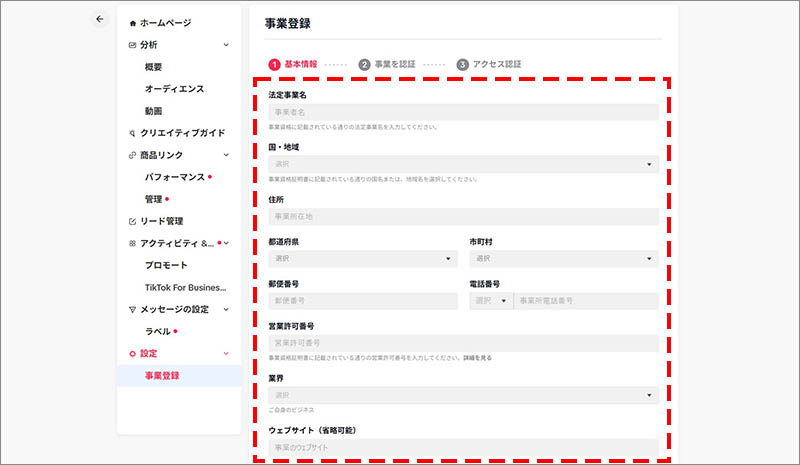
Task: Click the 商品リンク link icon
Action: [133, 155]
